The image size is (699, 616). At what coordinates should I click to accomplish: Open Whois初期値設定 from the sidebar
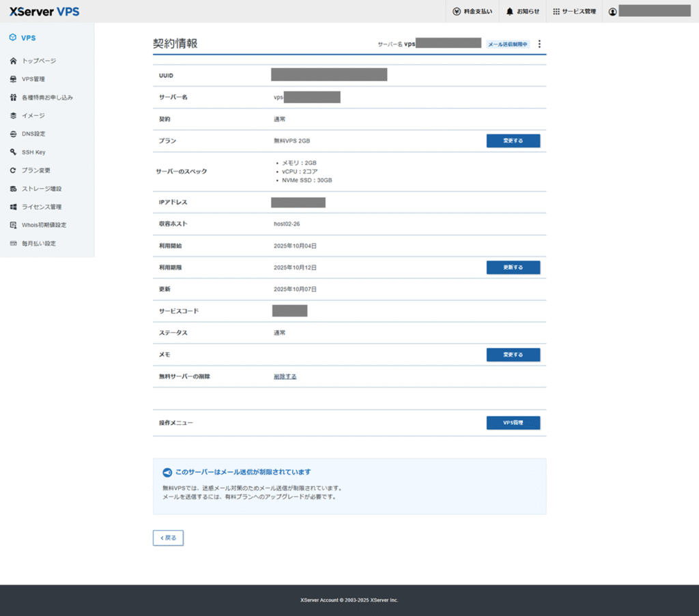[x=44, y=225]
